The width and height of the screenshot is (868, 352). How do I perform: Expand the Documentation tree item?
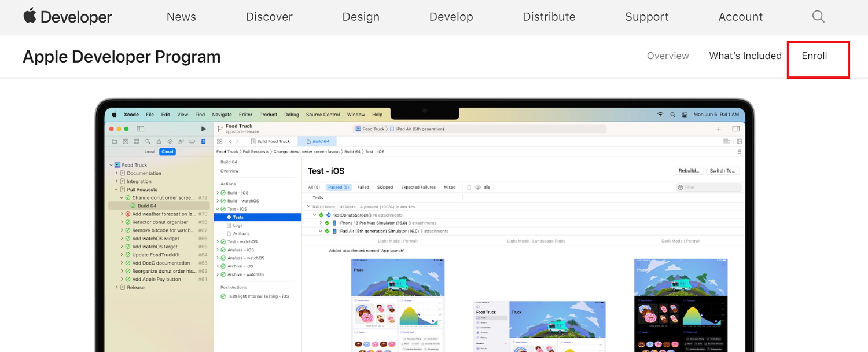pos(116,173)
